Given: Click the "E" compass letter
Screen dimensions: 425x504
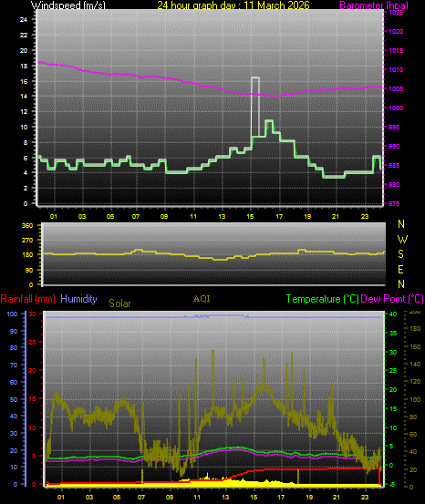Looking at the screenshot, I should click(400, 270).
